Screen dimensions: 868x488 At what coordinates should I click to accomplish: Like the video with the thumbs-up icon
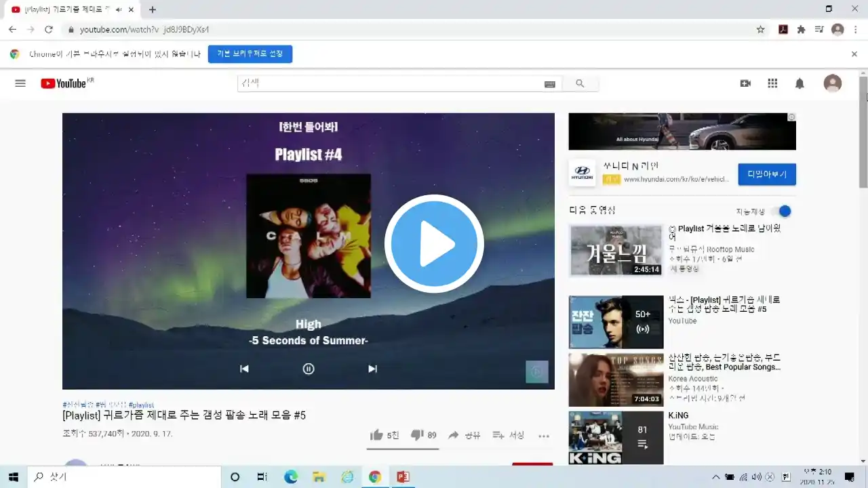(x=376, y=435)
